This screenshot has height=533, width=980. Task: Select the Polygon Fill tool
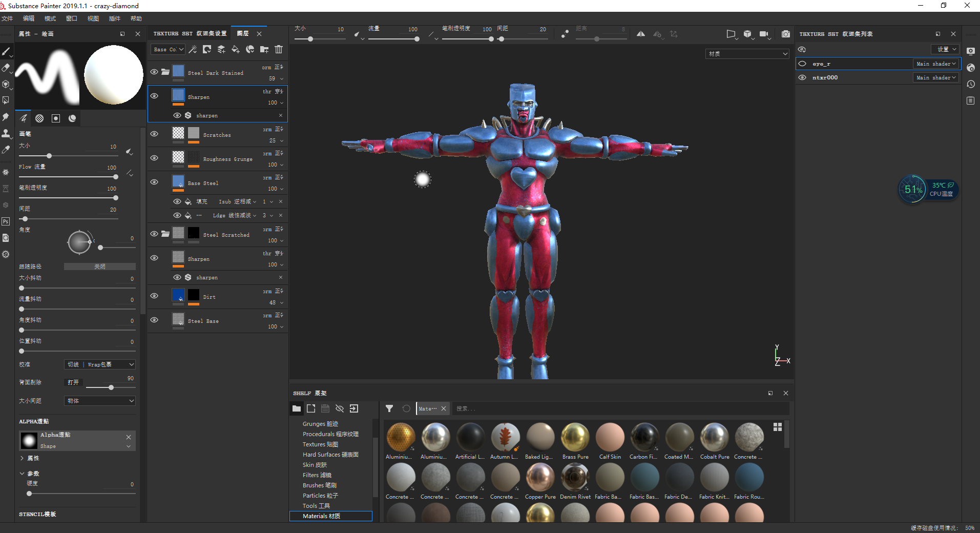pos(6,100)
